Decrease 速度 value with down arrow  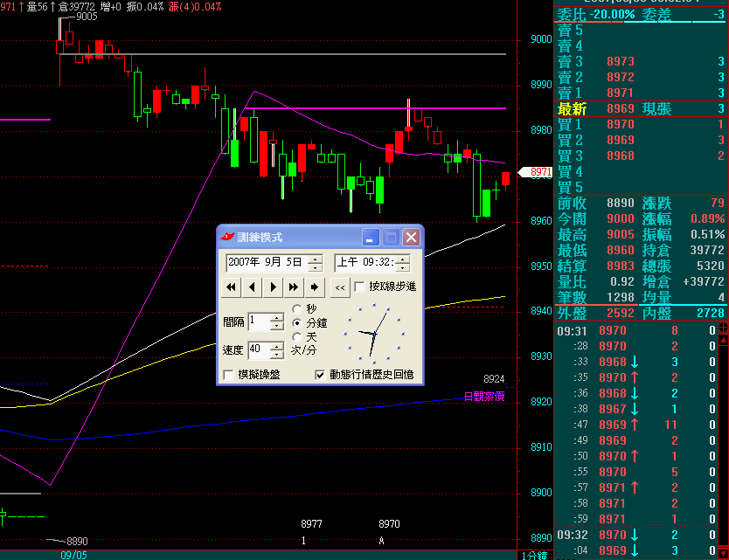(x=277, y=354)
